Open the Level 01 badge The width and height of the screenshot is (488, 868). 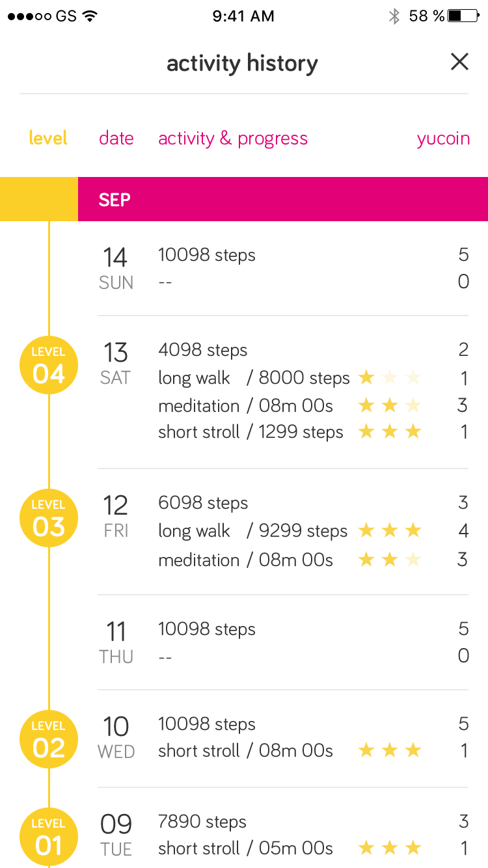[49, 837]
